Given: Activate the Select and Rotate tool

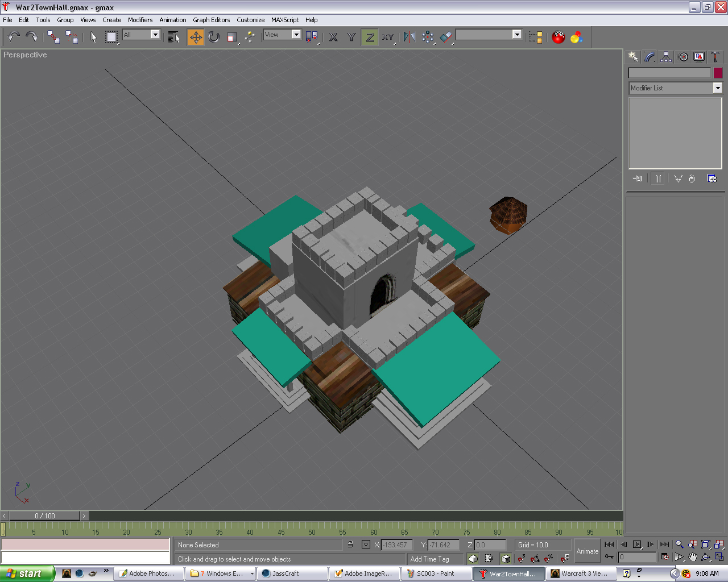Looking at the screenshot, I should 214,37.
